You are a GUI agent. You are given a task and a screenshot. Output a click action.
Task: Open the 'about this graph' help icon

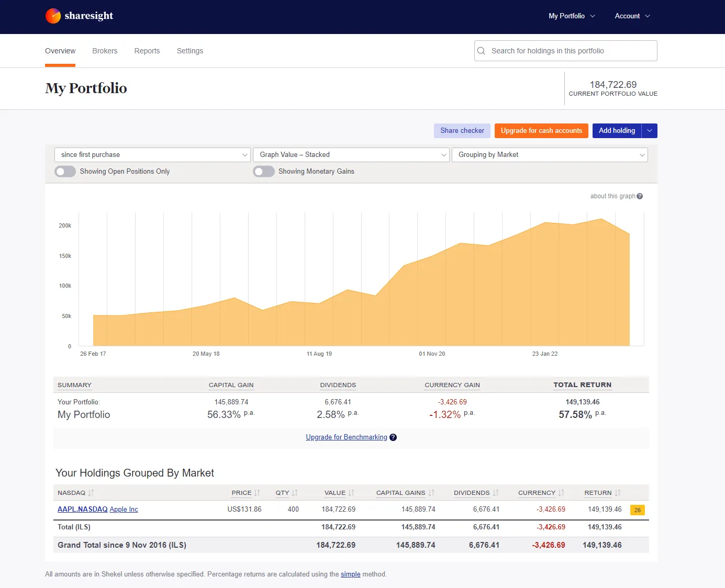tap(639, 196)
